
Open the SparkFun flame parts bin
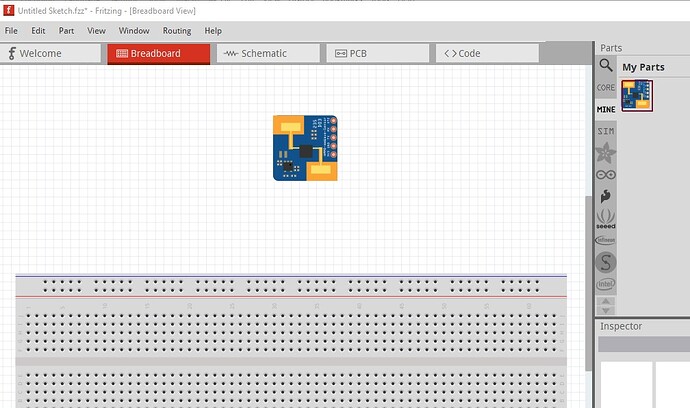click(606, 197)
